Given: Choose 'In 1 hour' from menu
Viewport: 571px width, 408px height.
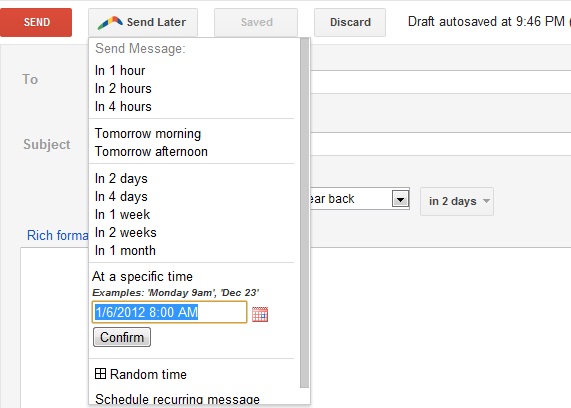Looking at the screenshot, I should 120,70.
